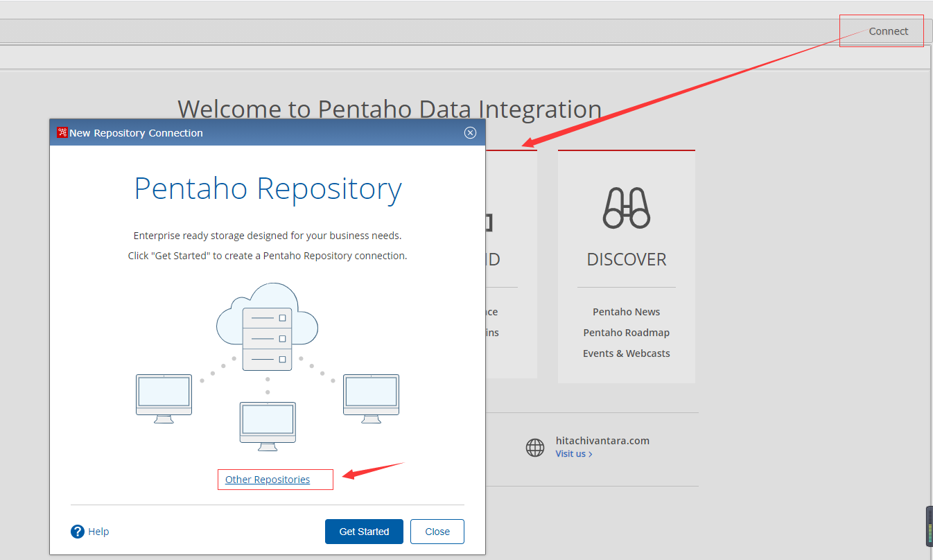The height and width of the screenshot is (560, 933).
Task: Click the Get Started button
Action: pyautogui.click(x=364, y=532)
